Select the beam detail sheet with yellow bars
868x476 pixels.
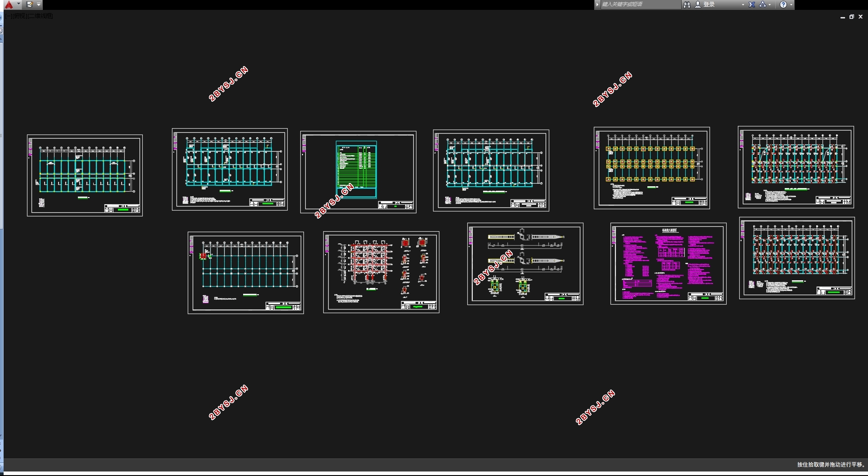tap(525, 264)
